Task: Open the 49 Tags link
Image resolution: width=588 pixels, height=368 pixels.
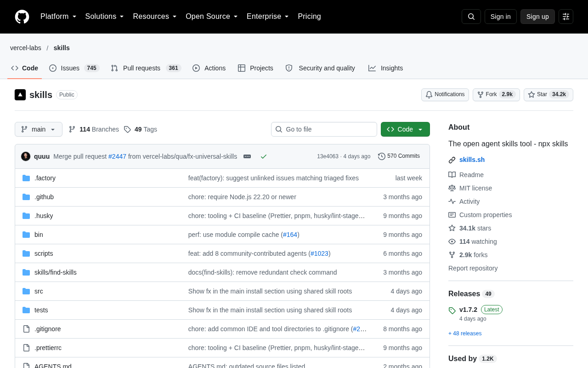Action: click(141, 129)
